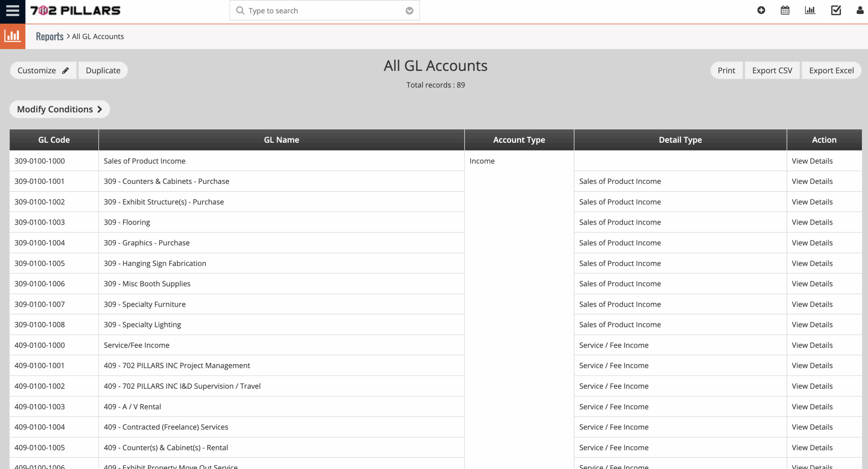Click Customize with pencil icon
868x469 pixels.
pyautogui.click(x=43, y=71)
